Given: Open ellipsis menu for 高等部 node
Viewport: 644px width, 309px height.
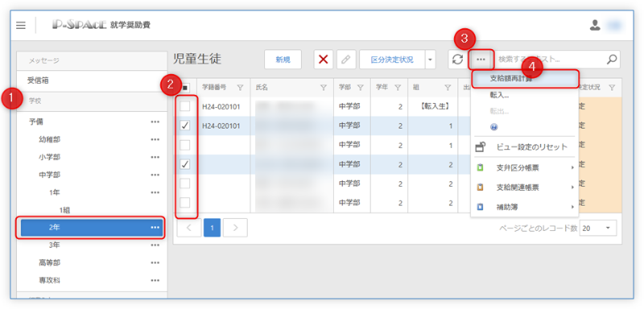Looking at the screenshot, I should 155,262.
